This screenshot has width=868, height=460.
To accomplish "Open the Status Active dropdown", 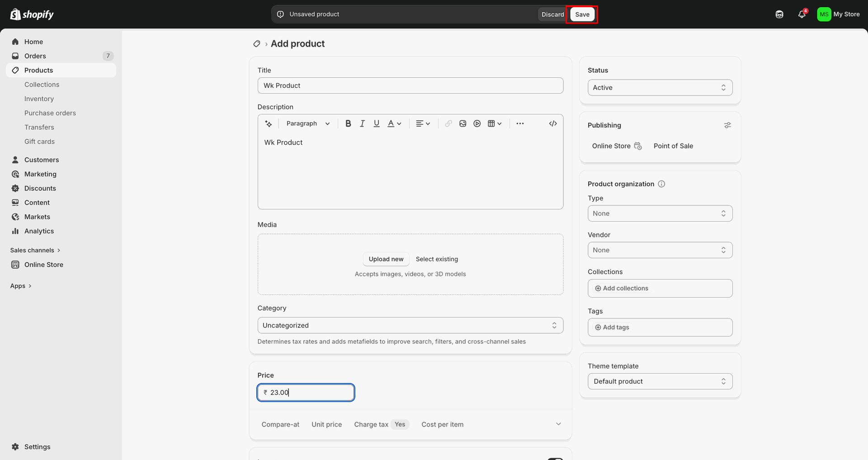I will (660, 88).
